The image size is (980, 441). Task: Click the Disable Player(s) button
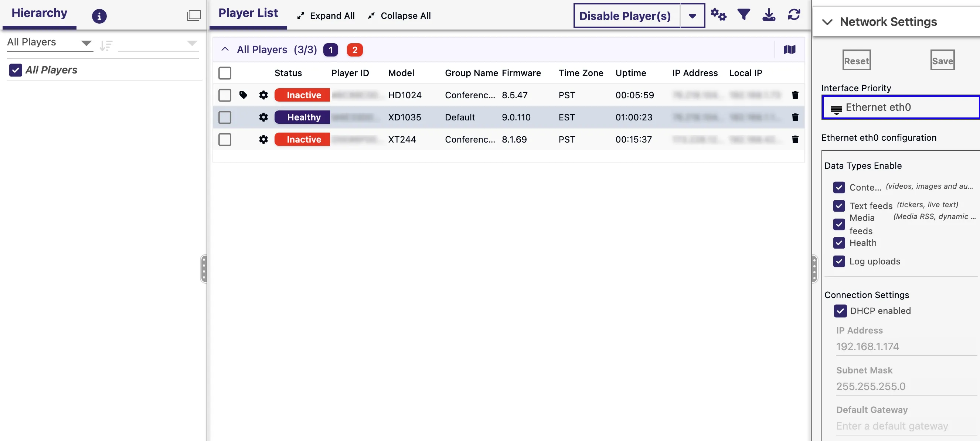[x=627, y=16]
